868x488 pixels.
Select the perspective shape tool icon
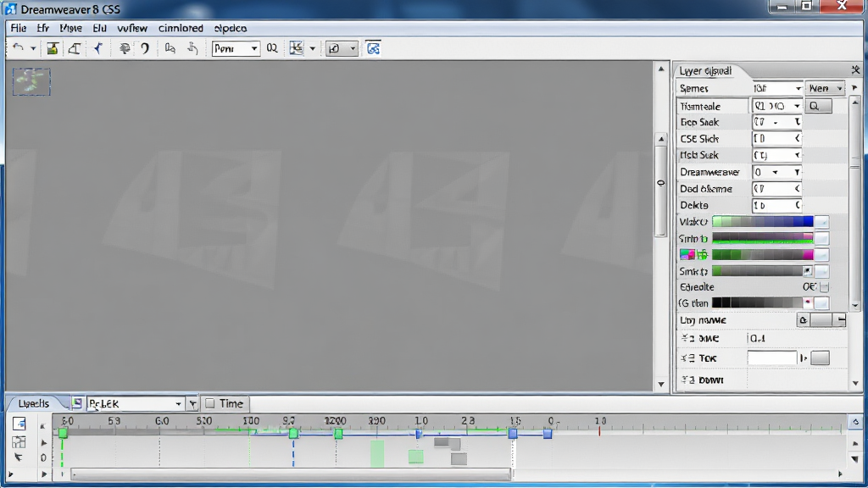coord(75,48)
